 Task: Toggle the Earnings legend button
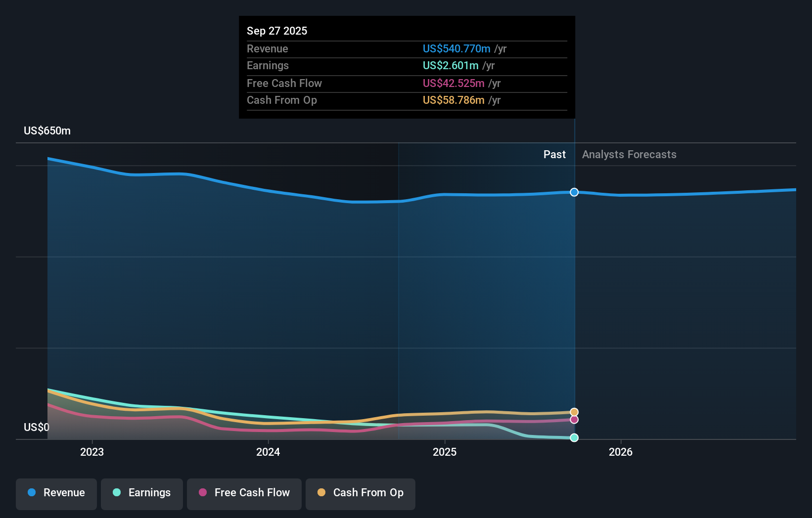point(142,494)
